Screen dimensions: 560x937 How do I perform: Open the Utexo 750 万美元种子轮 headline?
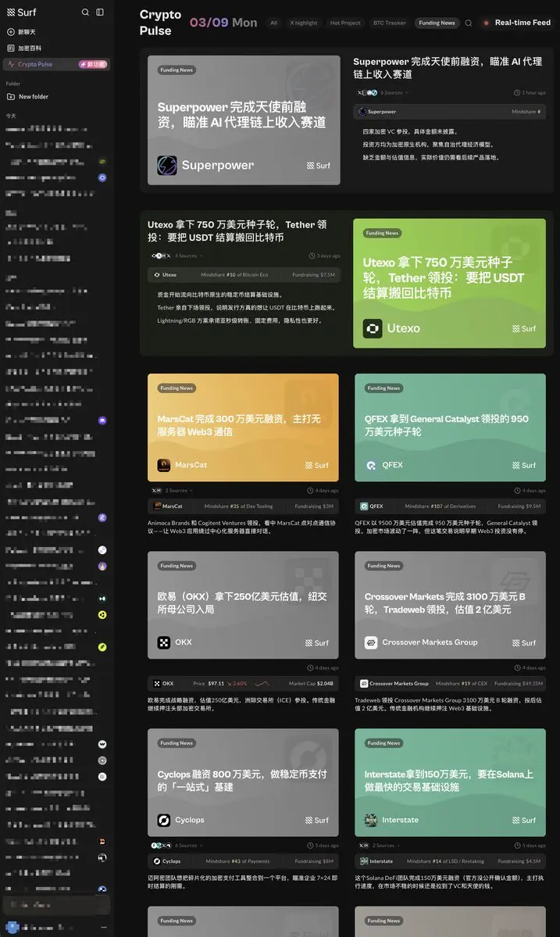[237, 231]
